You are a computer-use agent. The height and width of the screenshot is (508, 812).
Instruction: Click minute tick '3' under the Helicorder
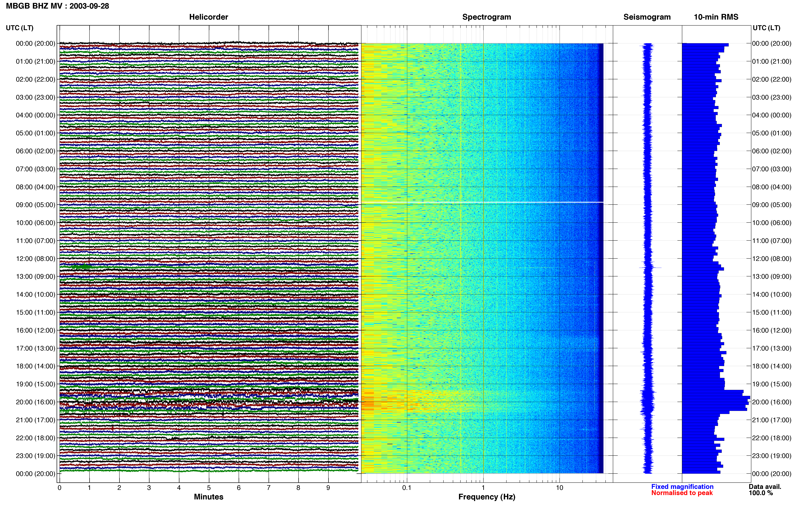pos(149,487)
